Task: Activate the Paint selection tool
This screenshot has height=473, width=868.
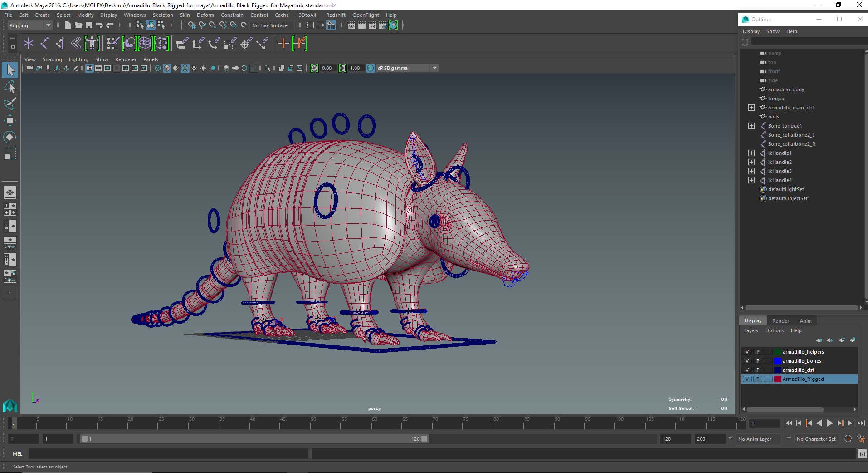Action: click(10, 103)
